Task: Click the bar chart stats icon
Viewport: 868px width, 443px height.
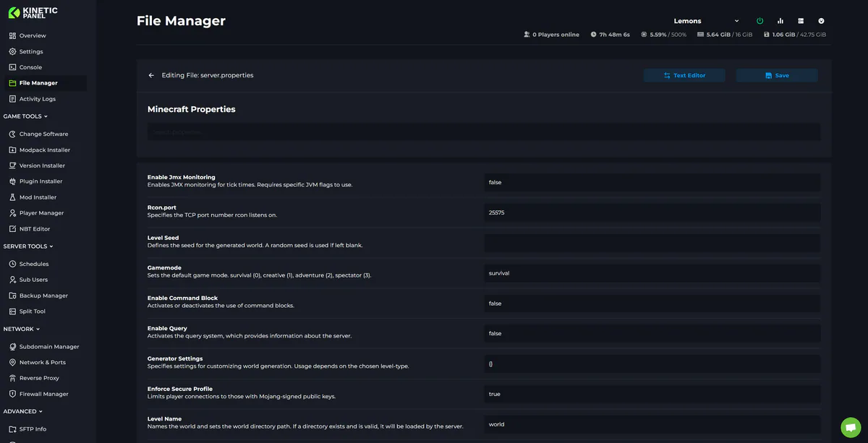Action: click(780, 21)
